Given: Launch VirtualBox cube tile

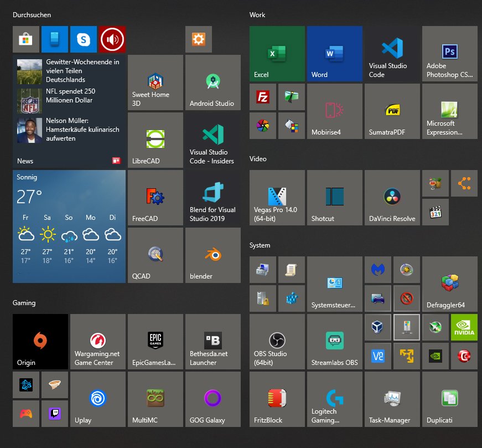Looking at the screenshot, I should (x=378, y=327).
